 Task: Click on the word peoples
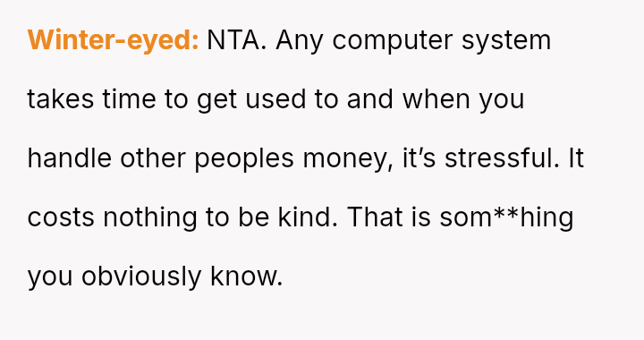pyautogui.click(x=244, y=159)
